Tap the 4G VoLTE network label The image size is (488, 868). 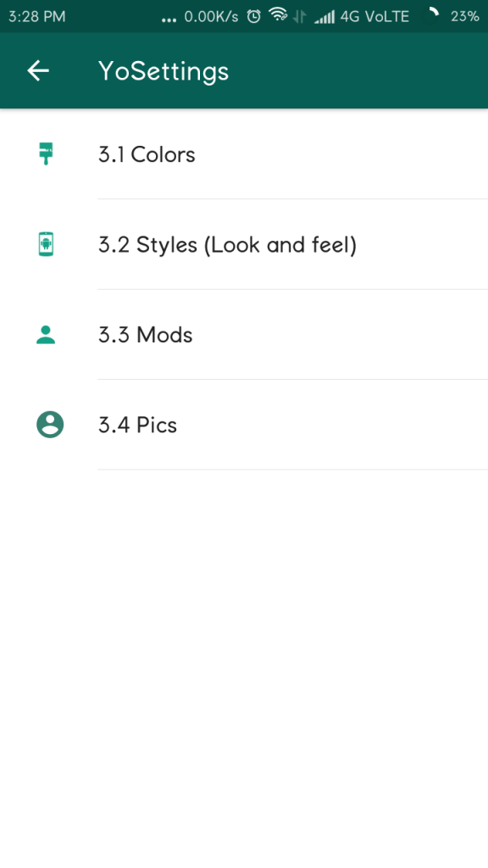pos(374,17)
